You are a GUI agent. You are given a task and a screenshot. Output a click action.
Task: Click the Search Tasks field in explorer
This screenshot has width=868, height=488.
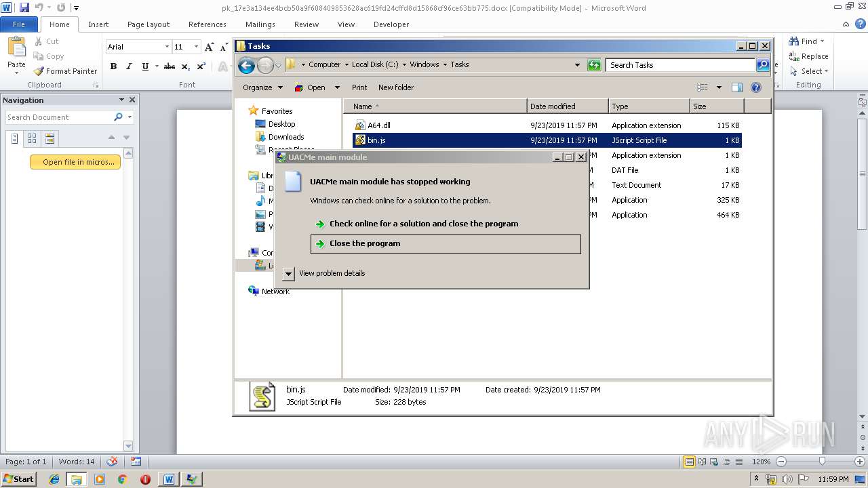click(x=680, y=65)
